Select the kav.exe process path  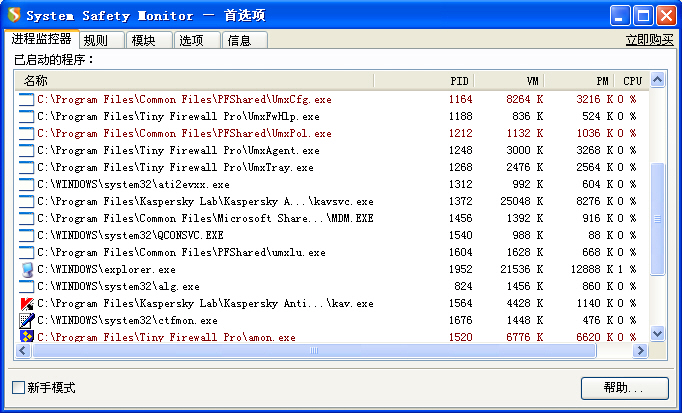point(205,303)
